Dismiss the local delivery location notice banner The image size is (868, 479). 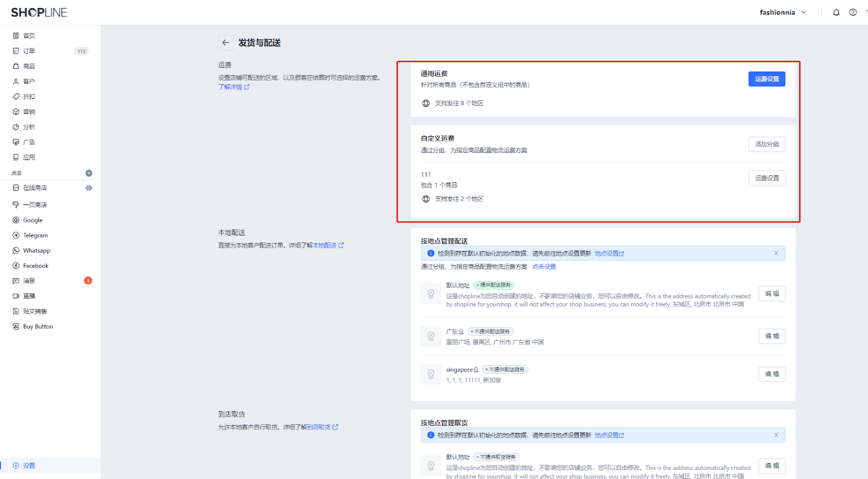(x=776, y=253)
